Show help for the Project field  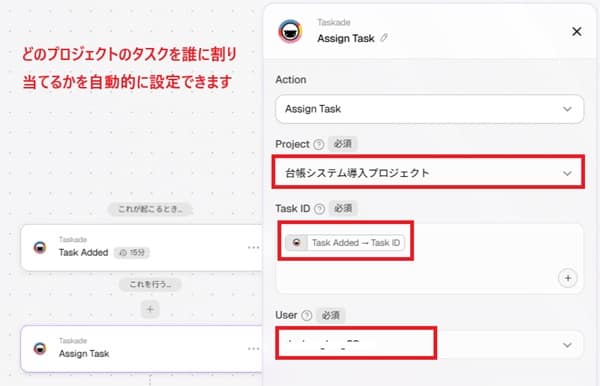click(318, 145)
